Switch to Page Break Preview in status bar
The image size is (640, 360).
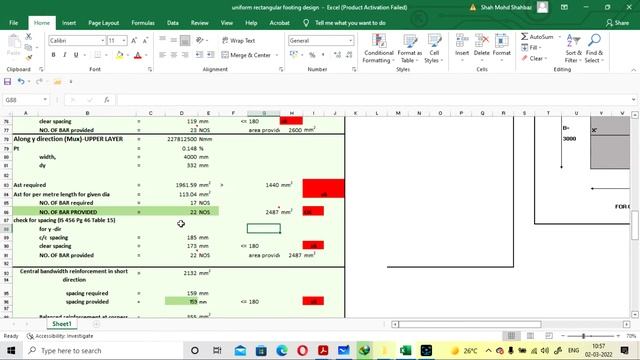coord(549,336)
